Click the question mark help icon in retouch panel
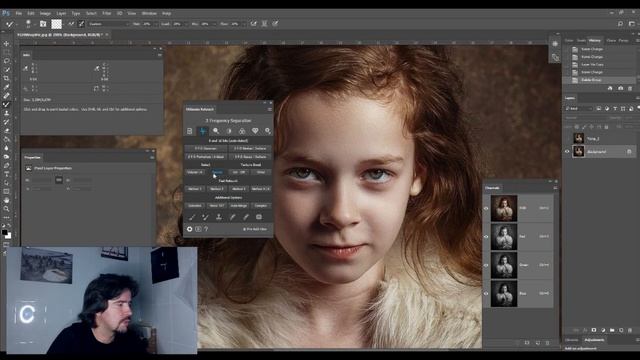 click(x=206, y=229)
